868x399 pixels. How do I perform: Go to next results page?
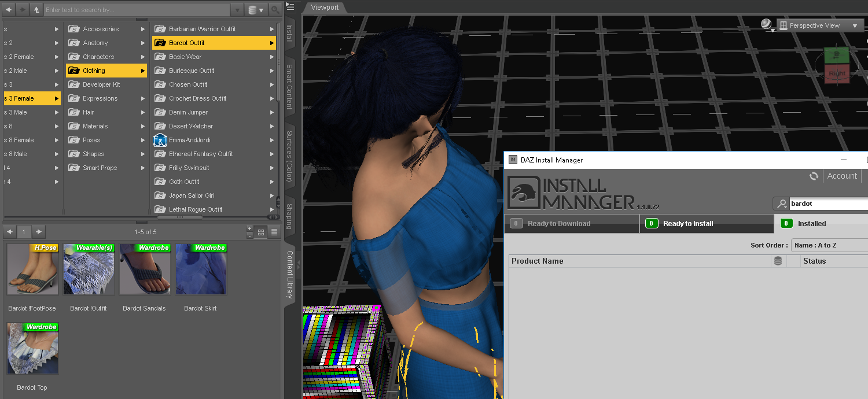click(38, 232)
